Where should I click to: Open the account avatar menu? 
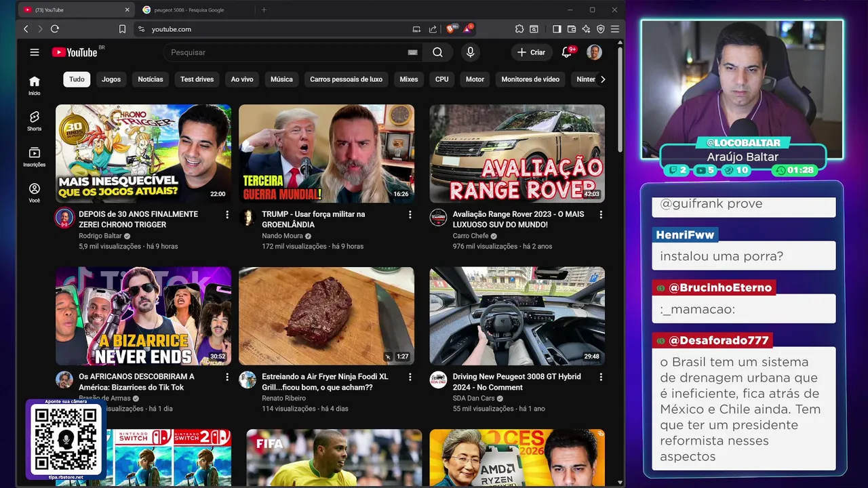pyautogui.click(x=594, y=52)
